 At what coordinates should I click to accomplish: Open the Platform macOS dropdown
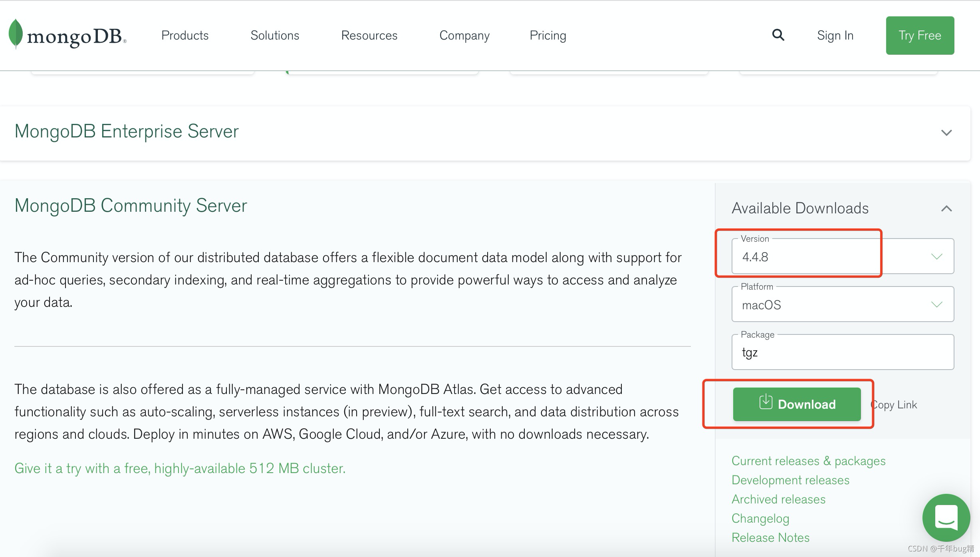(842, 304)
